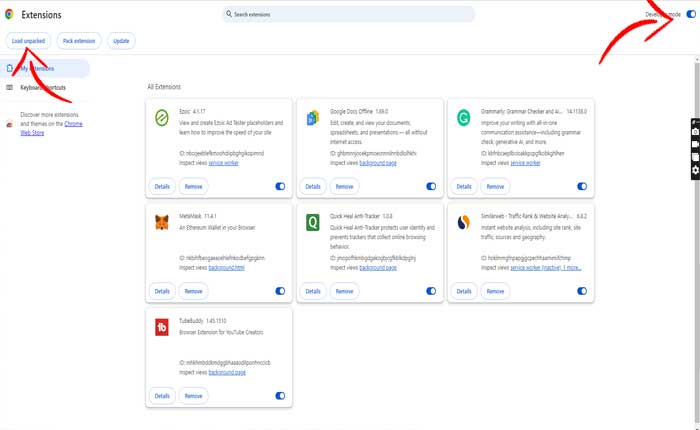This screenshot has height=430, width=700.
Task: Open My extensions in the sidebar
Action: [45, 68]
